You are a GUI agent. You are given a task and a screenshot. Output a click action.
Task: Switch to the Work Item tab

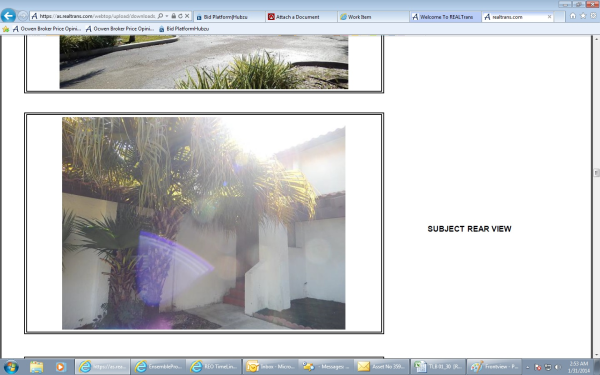click(x=373, y=17)
